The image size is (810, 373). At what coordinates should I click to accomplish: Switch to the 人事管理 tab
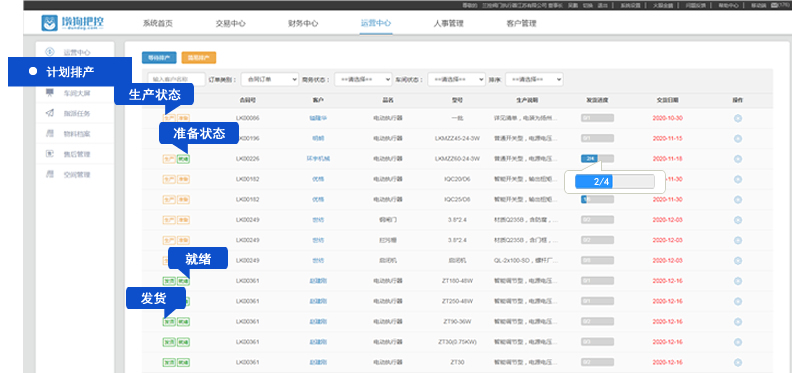448,24
